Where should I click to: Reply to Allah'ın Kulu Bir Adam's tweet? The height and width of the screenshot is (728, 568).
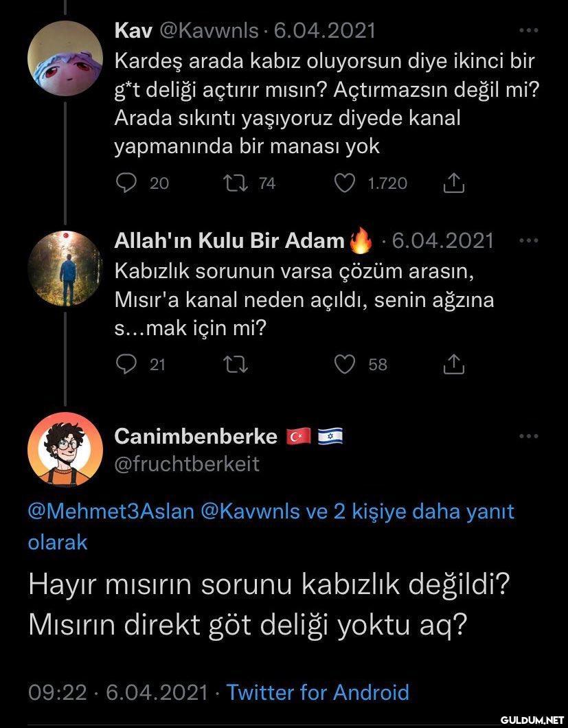[126, 365]
